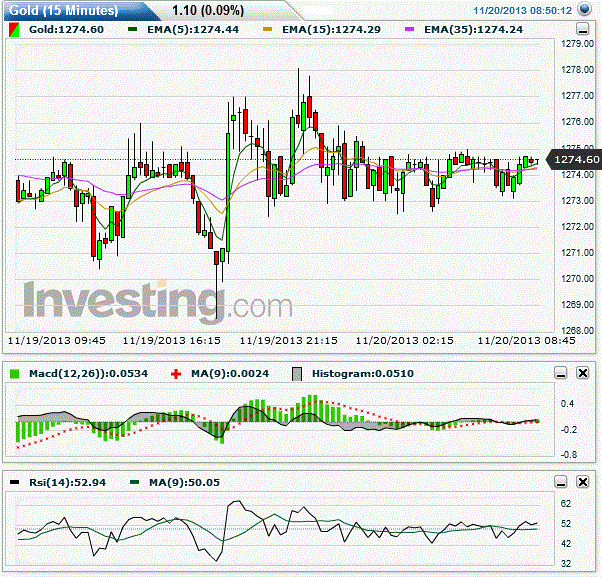Viewport: 602px width, 577px height.
Task: Close the MACD indicator panel
Action: click(583, 372)
